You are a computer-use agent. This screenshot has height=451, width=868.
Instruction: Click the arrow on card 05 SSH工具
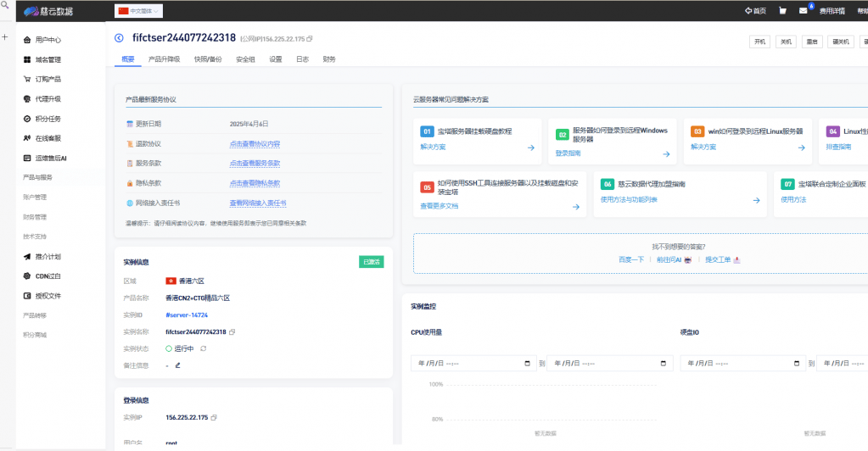[576, 207]
